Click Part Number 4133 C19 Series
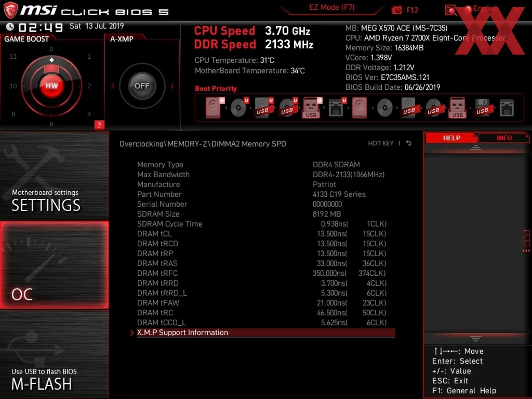 [x=339, y=194]
